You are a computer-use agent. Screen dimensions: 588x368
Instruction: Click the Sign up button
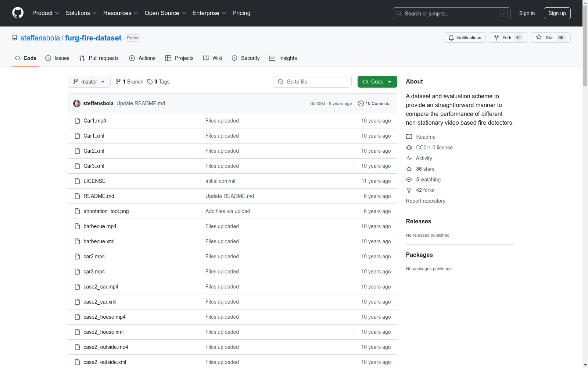click(557, 13)
